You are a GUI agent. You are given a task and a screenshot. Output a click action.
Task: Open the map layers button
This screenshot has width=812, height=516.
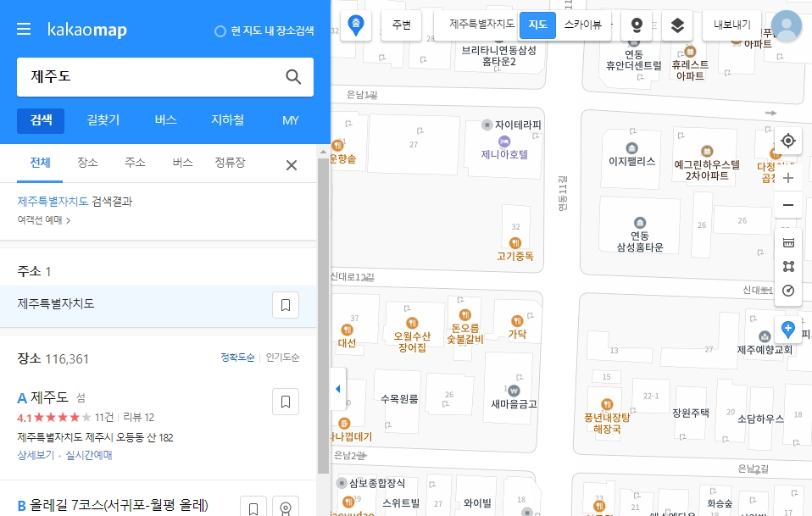[677, 25]
